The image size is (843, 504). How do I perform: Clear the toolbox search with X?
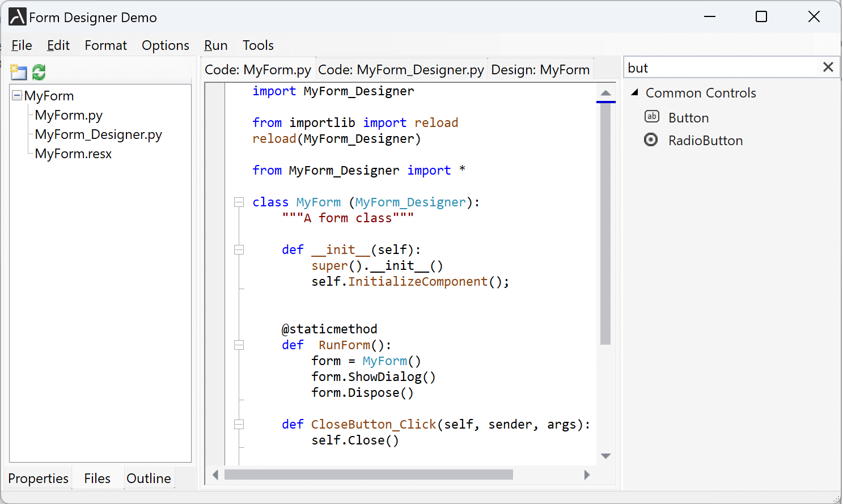coord(828,67)
